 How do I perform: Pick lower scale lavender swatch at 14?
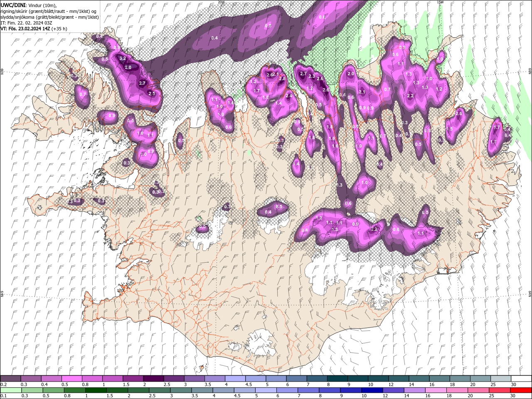point(414,390)
